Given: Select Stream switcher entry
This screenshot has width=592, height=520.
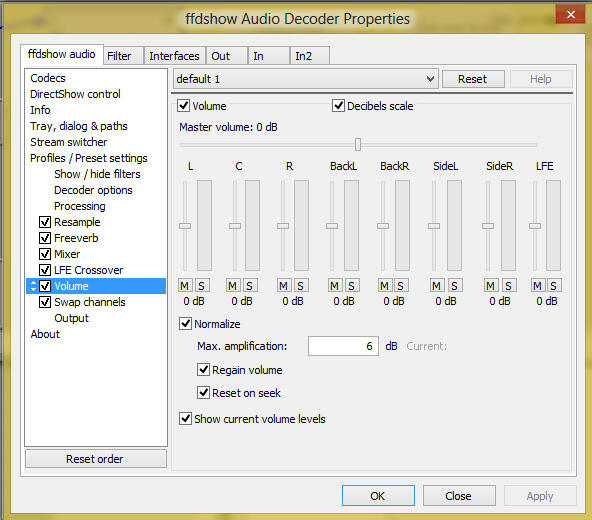Looking at the screenshot, I should point(68,142).
